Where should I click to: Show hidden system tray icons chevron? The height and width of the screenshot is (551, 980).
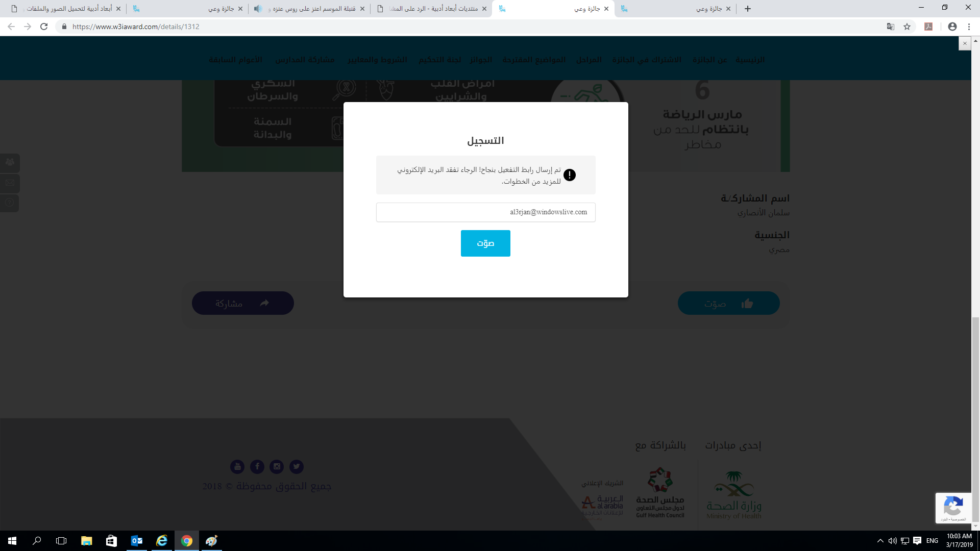[880, 541]
